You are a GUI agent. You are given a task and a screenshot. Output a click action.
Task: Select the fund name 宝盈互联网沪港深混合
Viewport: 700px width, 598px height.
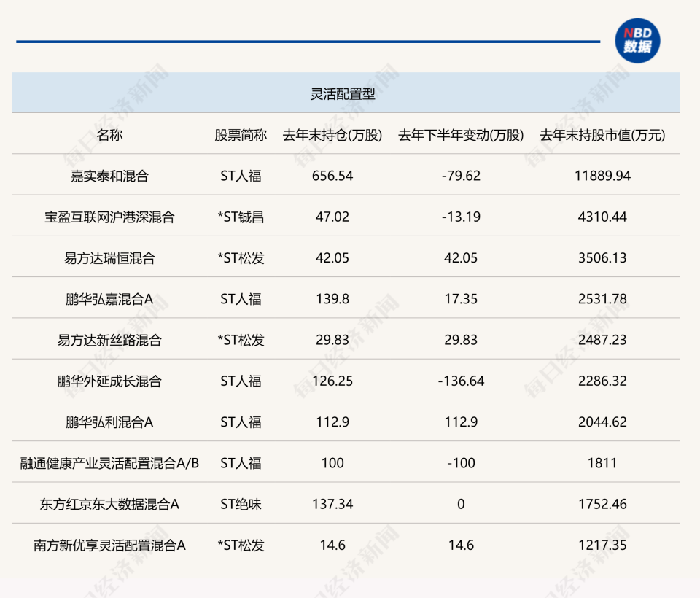click(109, 217)
